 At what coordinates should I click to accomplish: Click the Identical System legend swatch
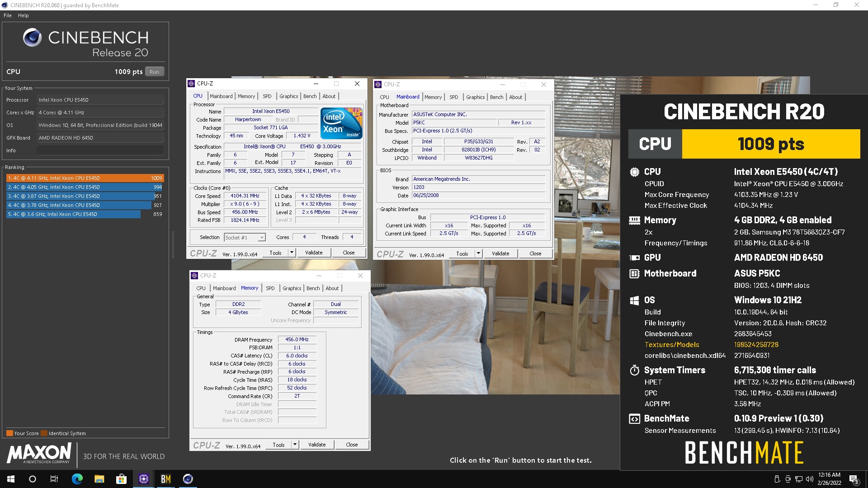(44, 433)
